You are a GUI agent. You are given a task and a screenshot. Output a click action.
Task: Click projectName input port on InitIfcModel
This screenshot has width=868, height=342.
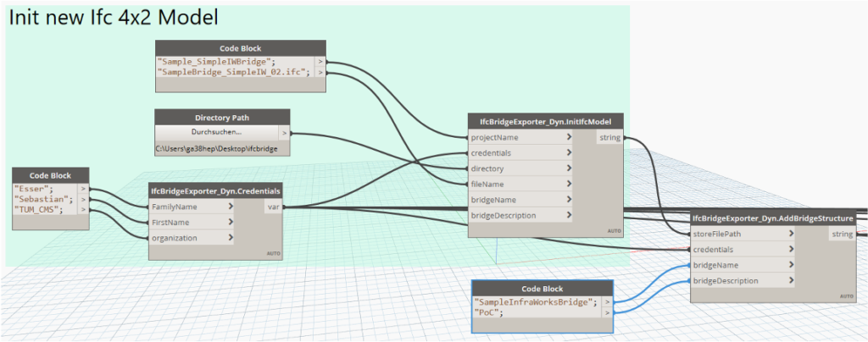(x=520, y=137)
